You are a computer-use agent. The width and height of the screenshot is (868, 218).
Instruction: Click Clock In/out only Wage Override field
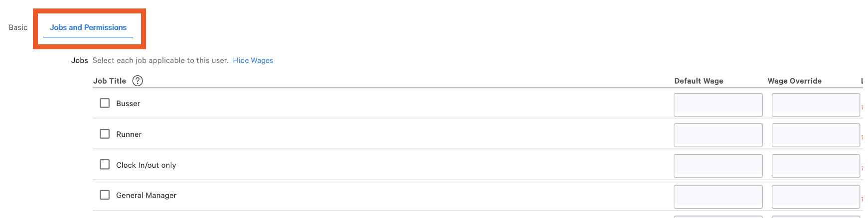[815, 166]
